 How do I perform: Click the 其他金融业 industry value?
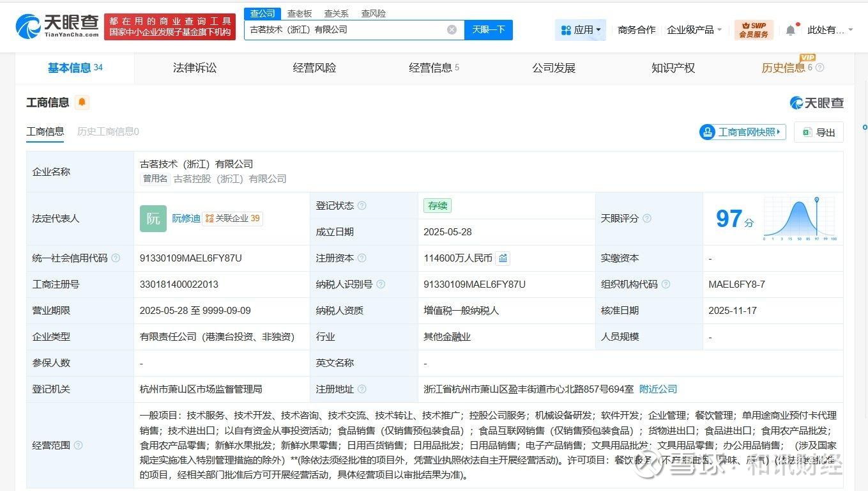pos(447,337)
